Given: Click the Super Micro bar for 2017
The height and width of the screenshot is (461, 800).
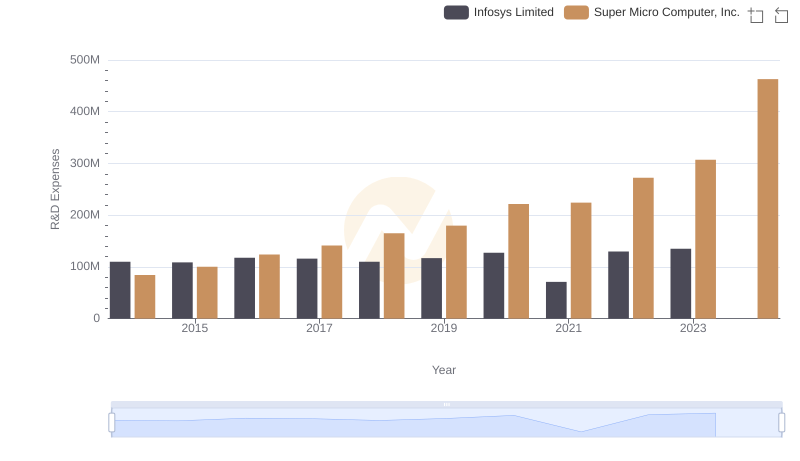Looking at the screenshot, I should 332,282.
